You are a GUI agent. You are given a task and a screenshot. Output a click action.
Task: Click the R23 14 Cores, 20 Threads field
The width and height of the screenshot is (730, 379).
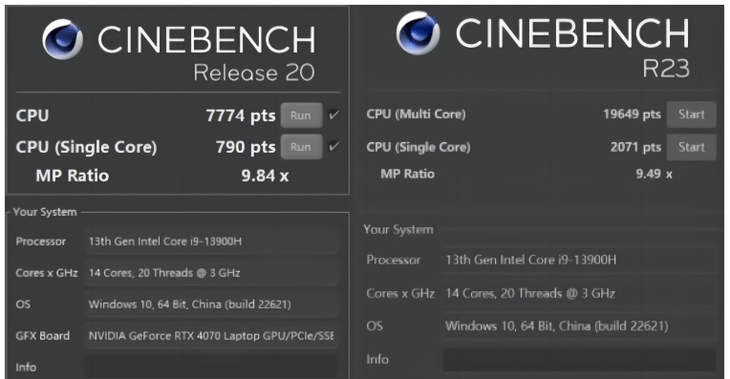pyautogui.click(x=579, y=293)
